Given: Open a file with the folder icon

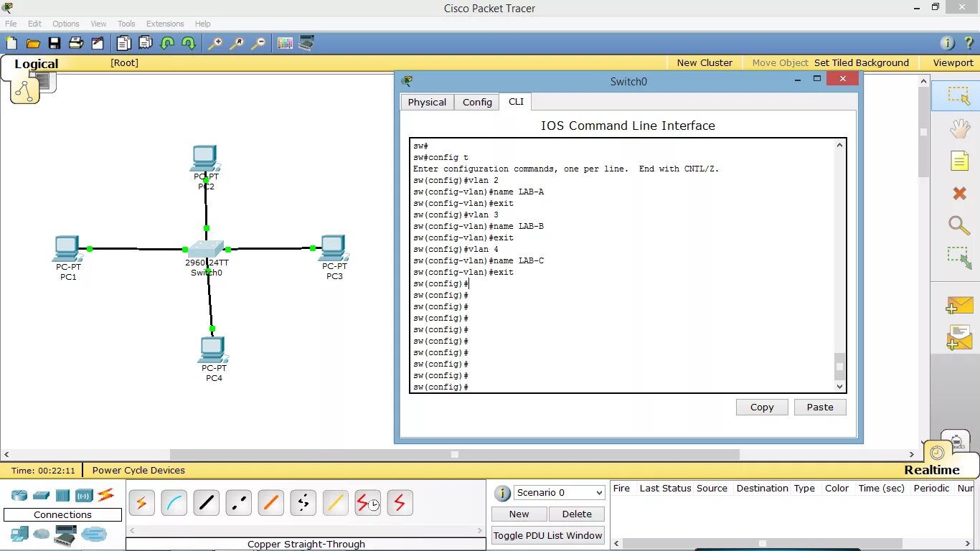Looking at the screenshot, I should [32, 43].
